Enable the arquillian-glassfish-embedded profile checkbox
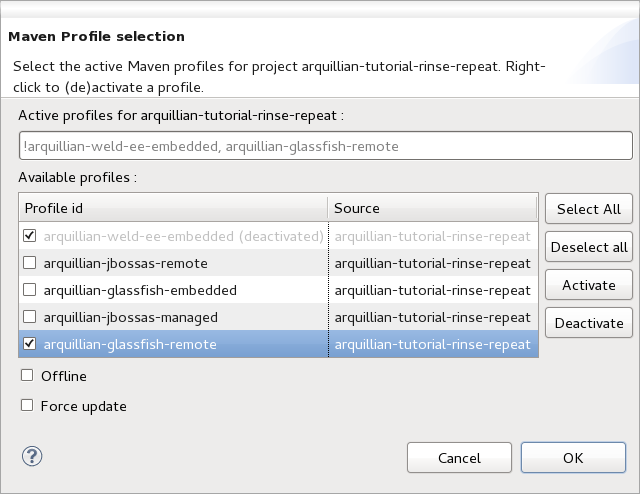Screen dimensions: 640x494 pos(29,290)
